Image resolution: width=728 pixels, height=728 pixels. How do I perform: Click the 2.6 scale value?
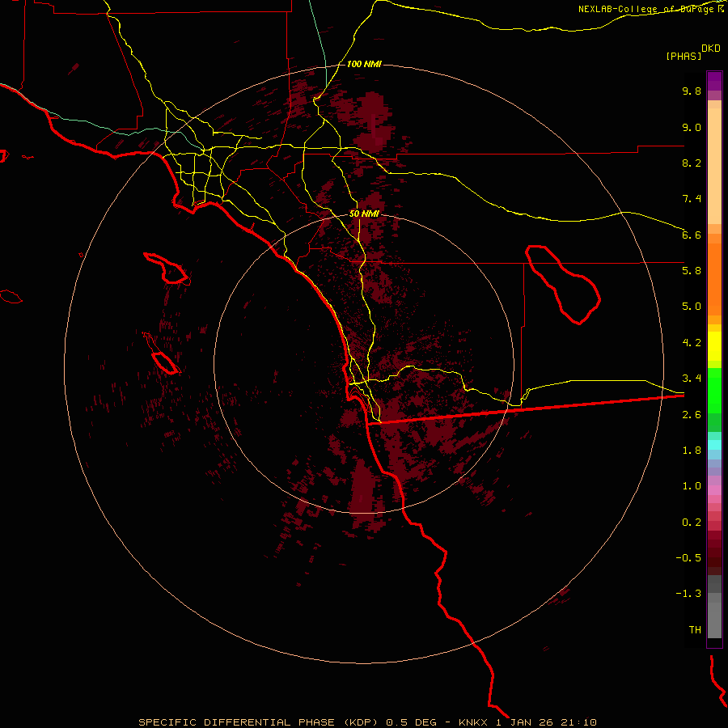(x=692, y=415)
